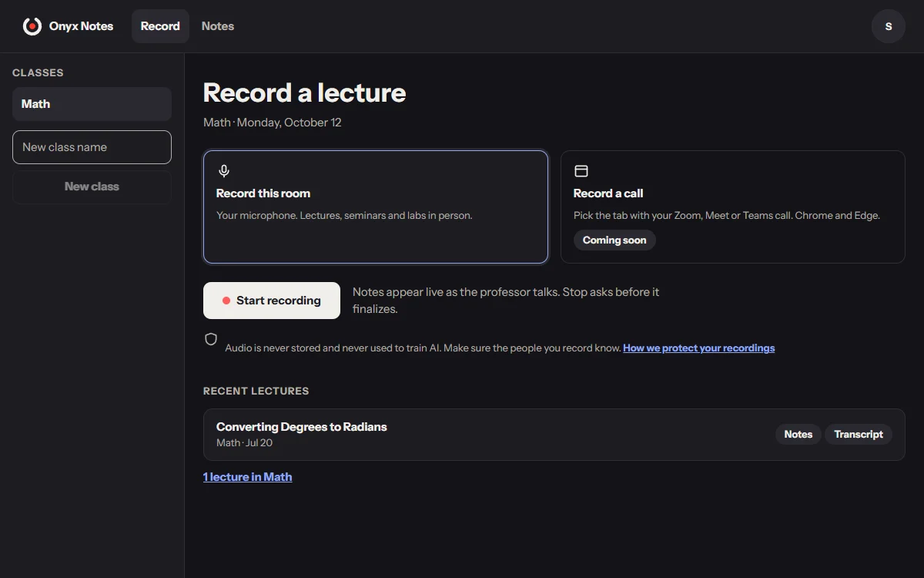The image size is (924, 578).
Task: Switch to the Notes tab
Action: [218, 26]
